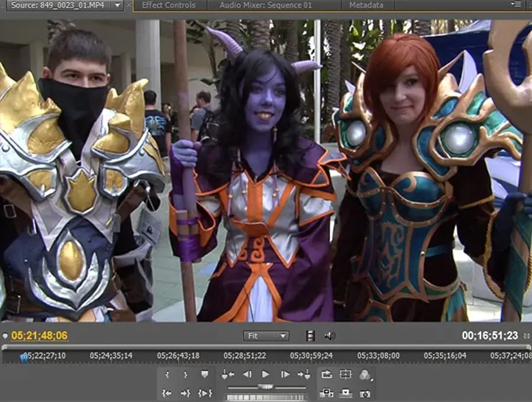Click the jog wheel control
Screen dimensions: 532x402
click(266, 397)
